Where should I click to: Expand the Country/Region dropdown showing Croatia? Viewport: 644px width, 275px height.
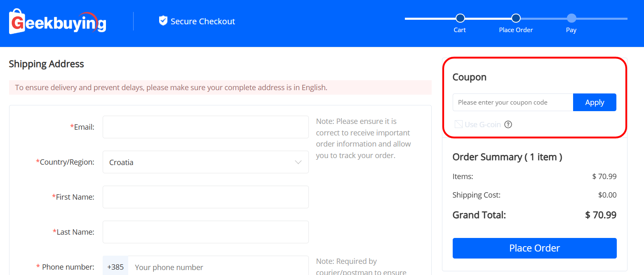(x=205, y=162)
